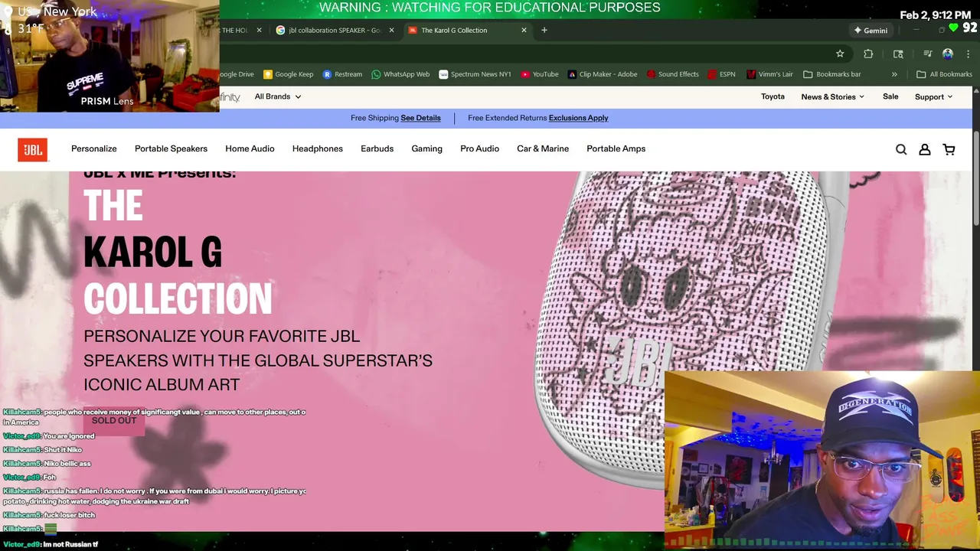This screenshot has width=980, height=551.
Task: Open Headphones menu
Action: coord(317,148)
